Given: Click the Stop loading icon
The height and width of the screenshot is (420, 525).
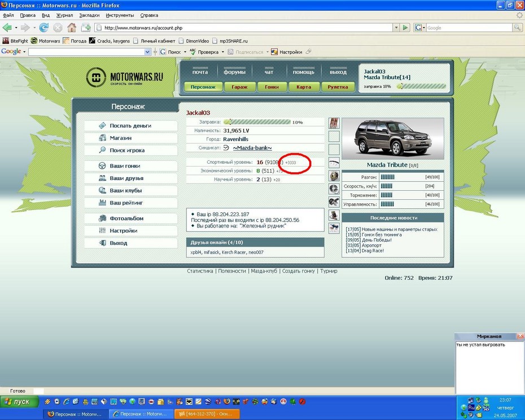Looking at the screenshot, I should (x=58, y=28).
